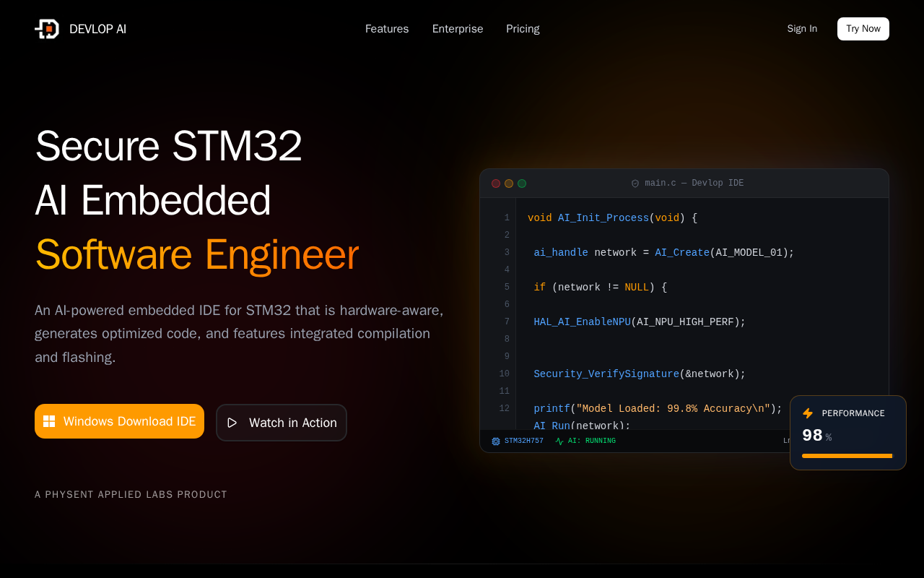Click the Devlop AI logo icon
Screen dimensions: 924x578
click(47, 29)
